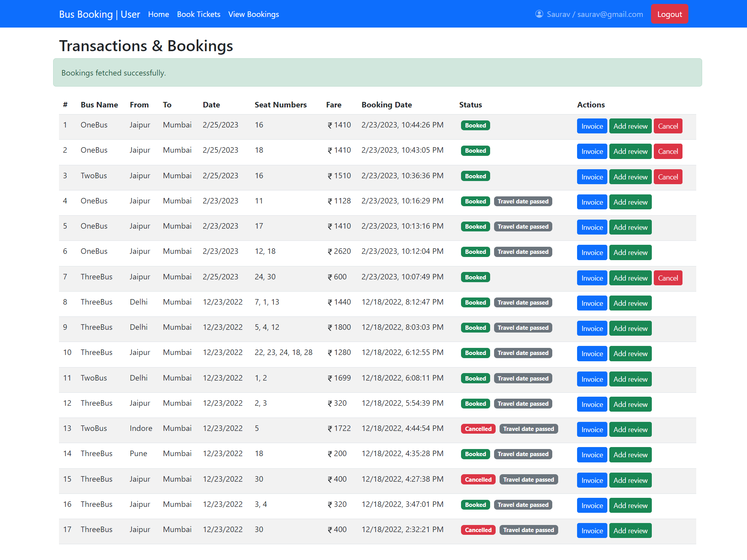Add review for the Pune to Mumbai booking

[x=630, y=455]
